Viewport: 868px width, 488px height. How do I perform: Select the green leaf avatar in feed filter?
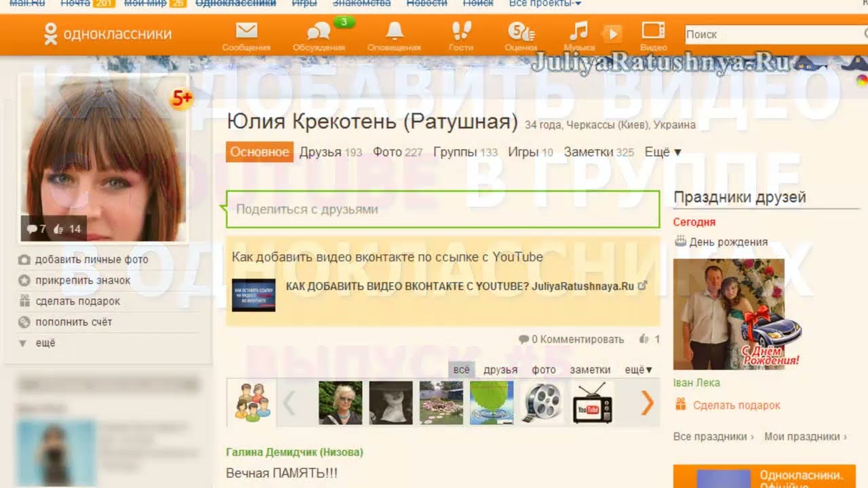point(492,403)
